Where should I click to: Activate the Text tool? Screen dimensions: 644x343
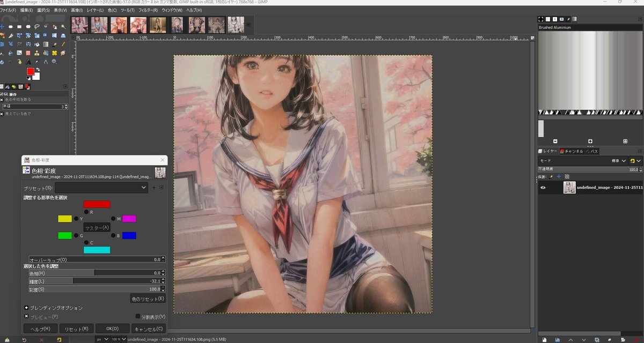28,61
